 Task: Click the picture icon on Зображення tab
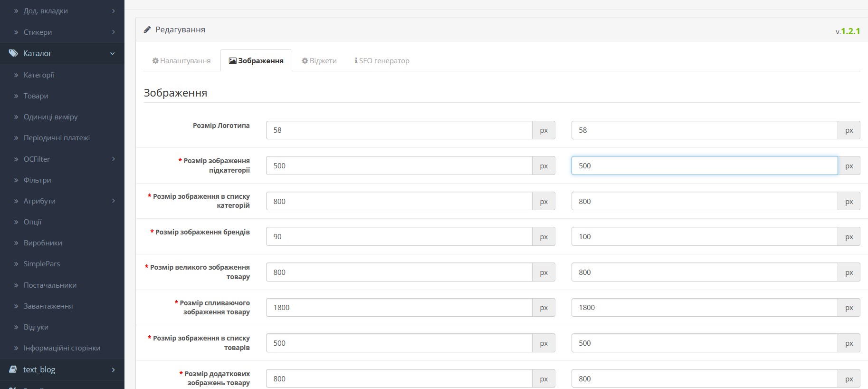pos(233,61)
